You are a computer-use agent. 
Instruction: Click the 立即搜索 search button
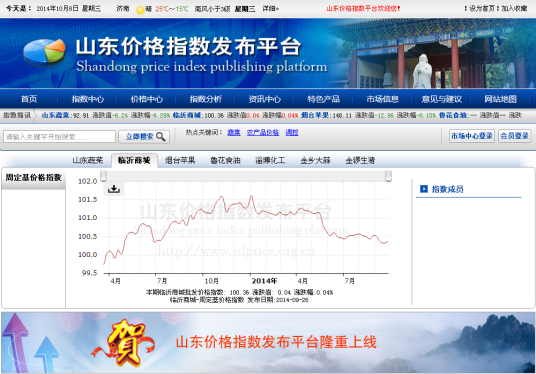[144, 137]
